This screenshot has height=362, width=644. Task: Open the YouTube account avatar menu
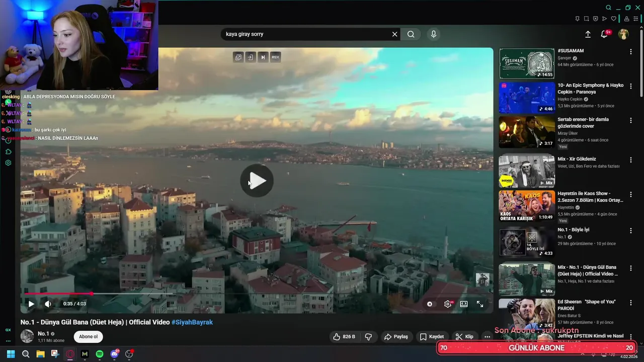click(x=623, y=34)
